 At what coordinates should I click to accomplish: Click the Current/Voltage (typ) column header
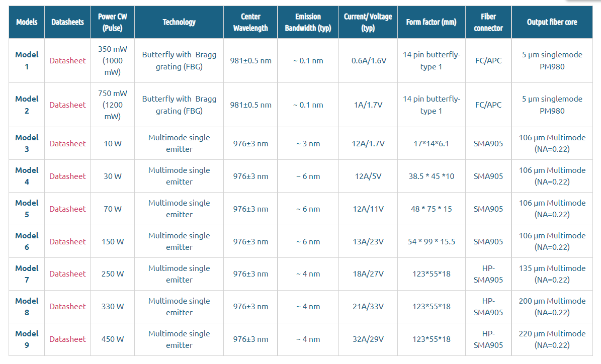coord(368,22)
